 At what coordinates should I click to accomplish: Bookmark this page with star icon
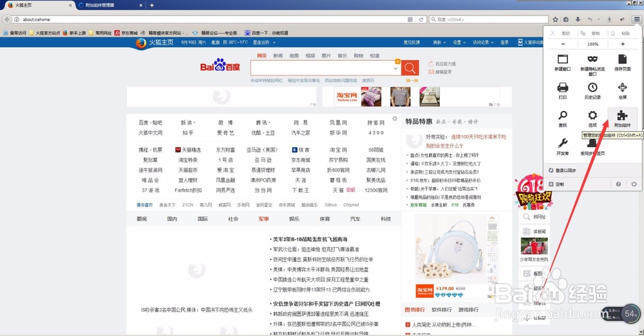(555, 19)
